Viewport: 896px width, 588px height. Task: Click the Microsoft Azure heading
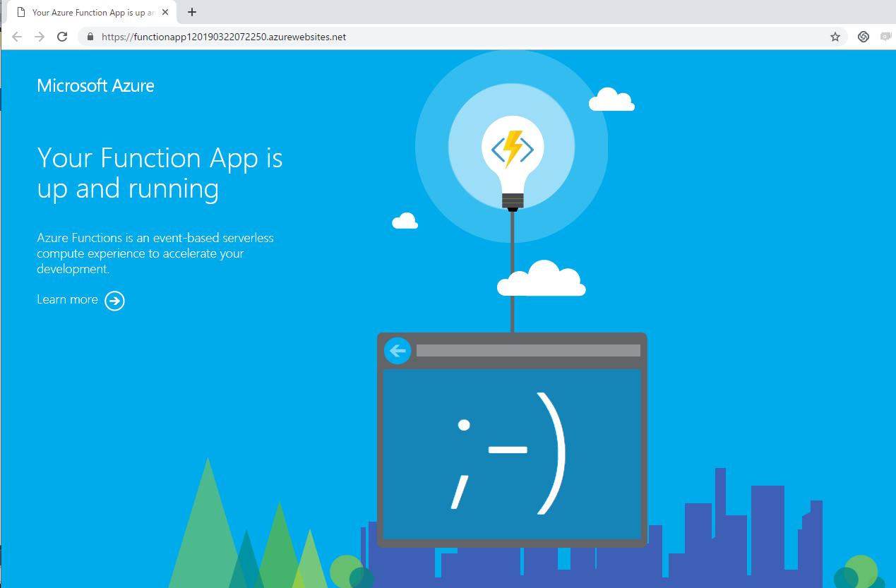[x=95, y=85]
